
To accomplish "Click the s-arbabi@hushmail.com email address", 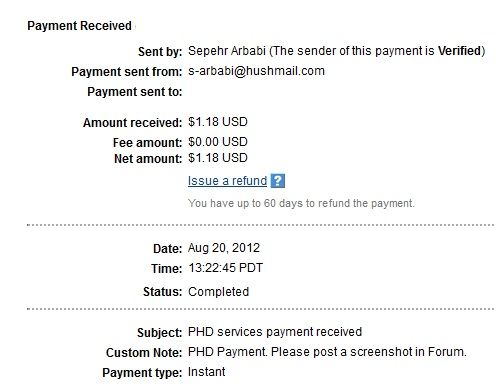I will [x=256, y=71].
